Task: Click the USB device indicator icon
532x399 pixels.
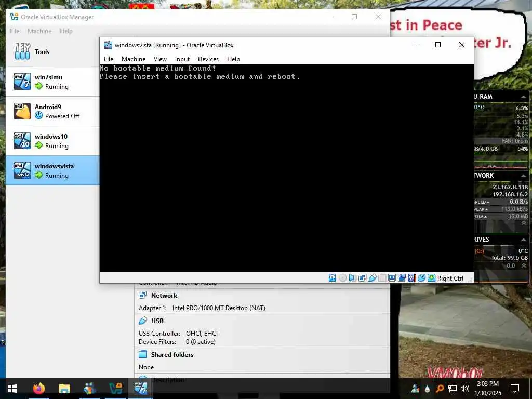Action: [372, 278]
